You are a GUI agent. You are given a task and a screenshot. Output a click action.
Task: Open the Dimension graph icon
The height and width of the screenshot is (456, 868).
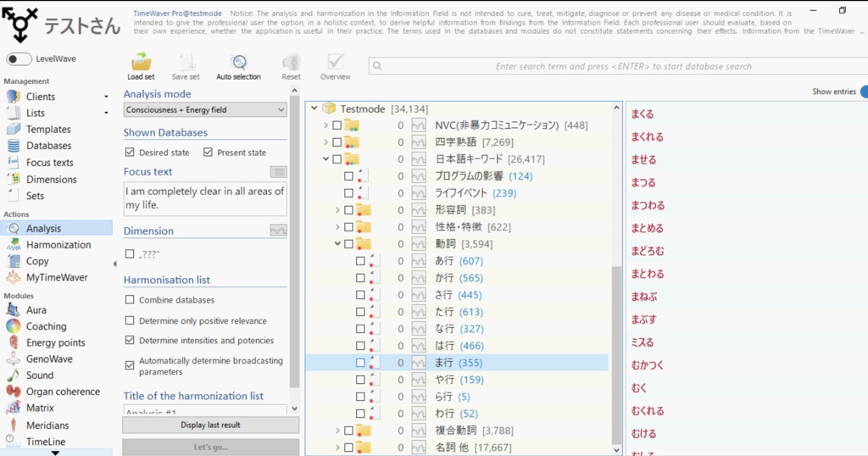(278, 231)
